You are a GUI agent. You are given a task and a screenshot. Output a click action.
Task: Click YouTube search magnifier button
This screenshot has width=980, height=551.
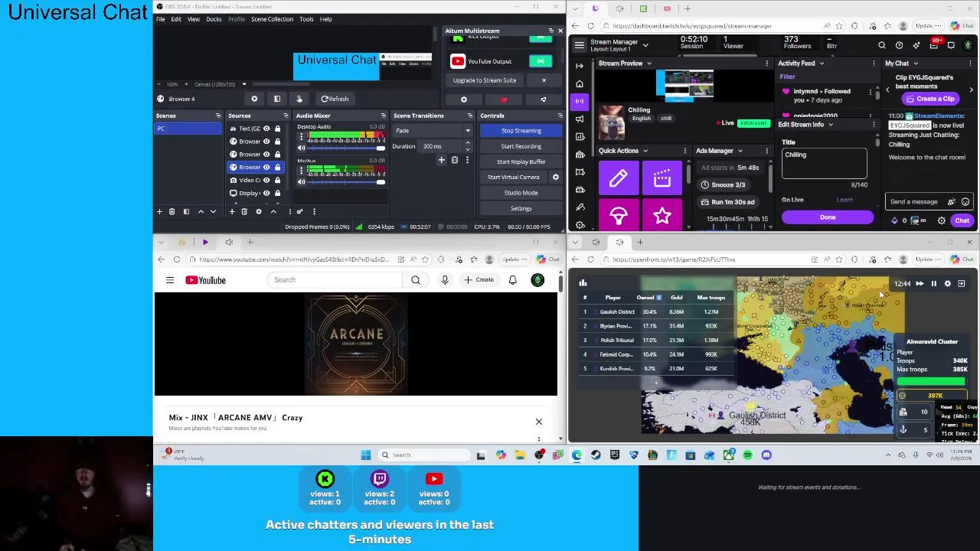(x=416, y=280)
